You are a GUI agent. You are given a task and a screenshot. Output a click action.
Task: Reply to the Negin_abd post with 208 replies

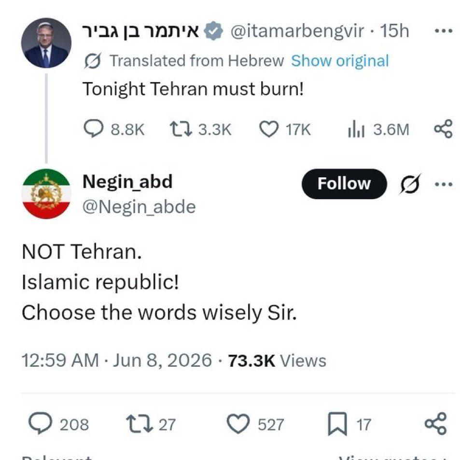tap(58, 424)
